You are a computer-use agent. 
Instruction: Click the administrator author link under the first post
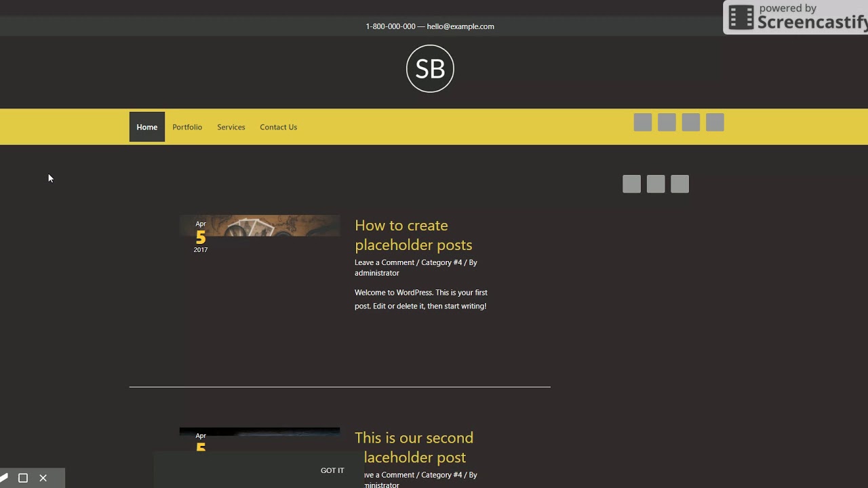377,273
